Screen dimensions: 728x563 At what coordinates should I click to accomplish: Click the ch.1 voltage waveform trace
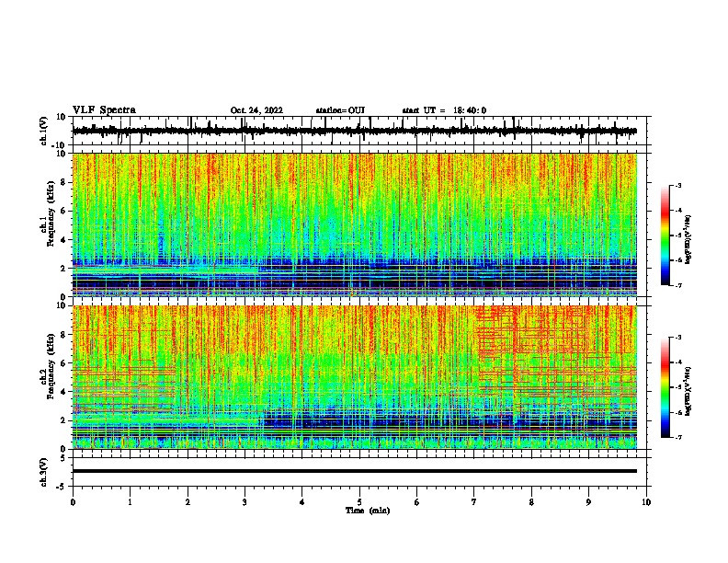point(354,131)
